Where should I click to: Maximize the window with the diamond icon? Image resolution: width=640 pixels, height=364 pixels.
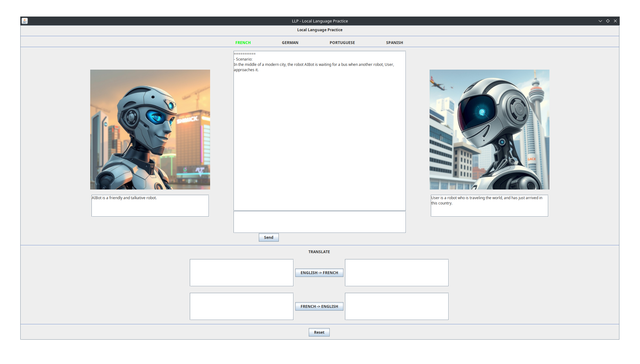coord(608,21)
